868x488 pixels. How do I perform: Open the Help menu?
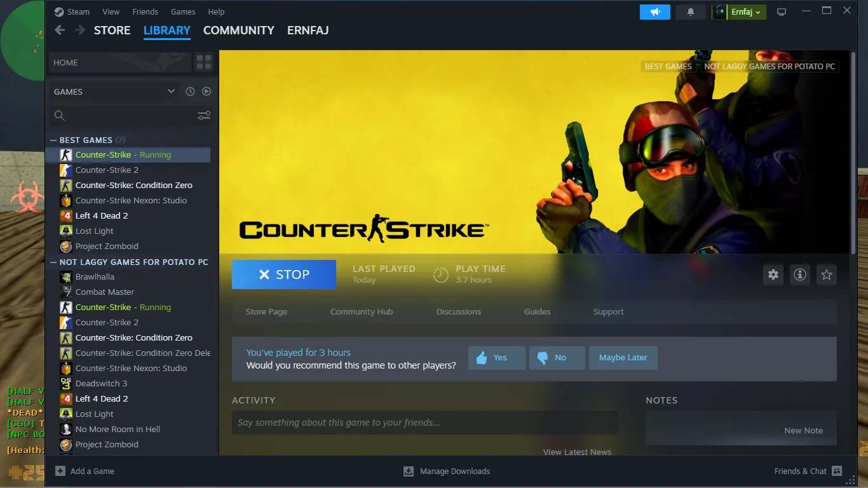click(x=216, y=11)
